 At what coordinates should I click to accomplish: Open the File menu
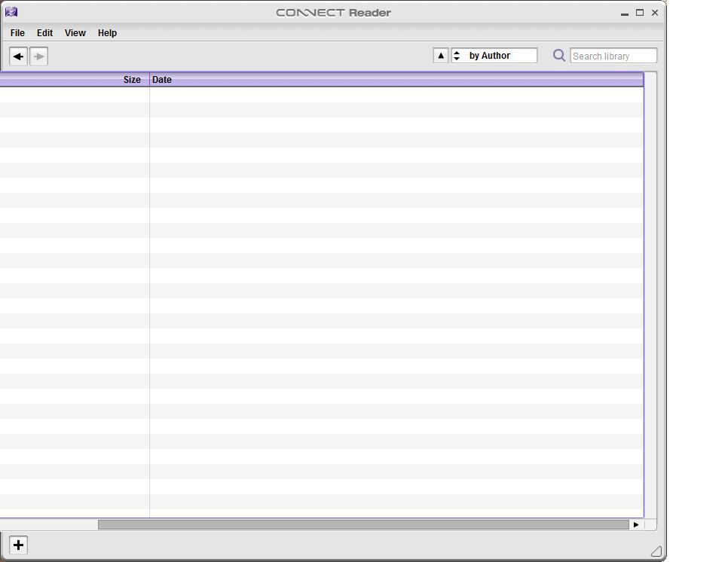(17, 33)
